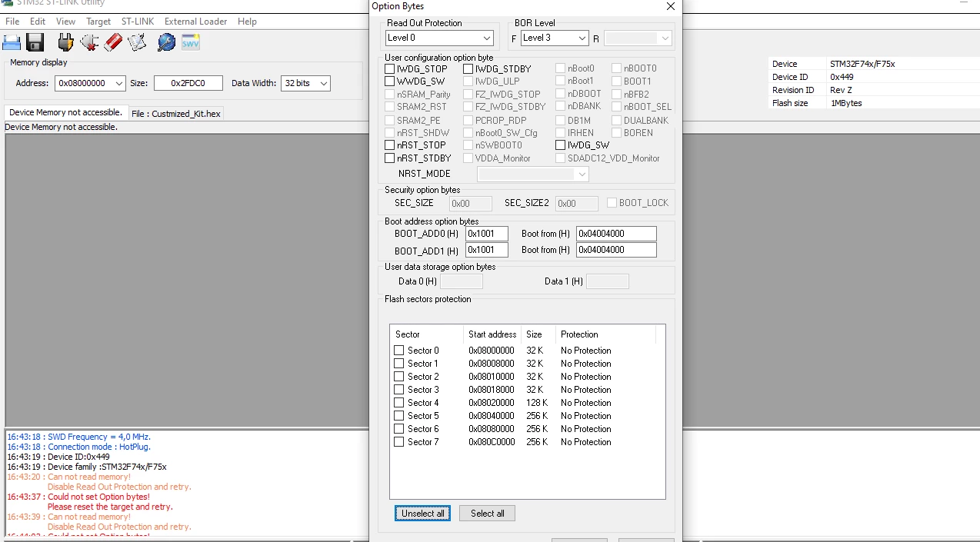Open the External Loader menu
Screen dimensions: 980x542
coord(195,22)
